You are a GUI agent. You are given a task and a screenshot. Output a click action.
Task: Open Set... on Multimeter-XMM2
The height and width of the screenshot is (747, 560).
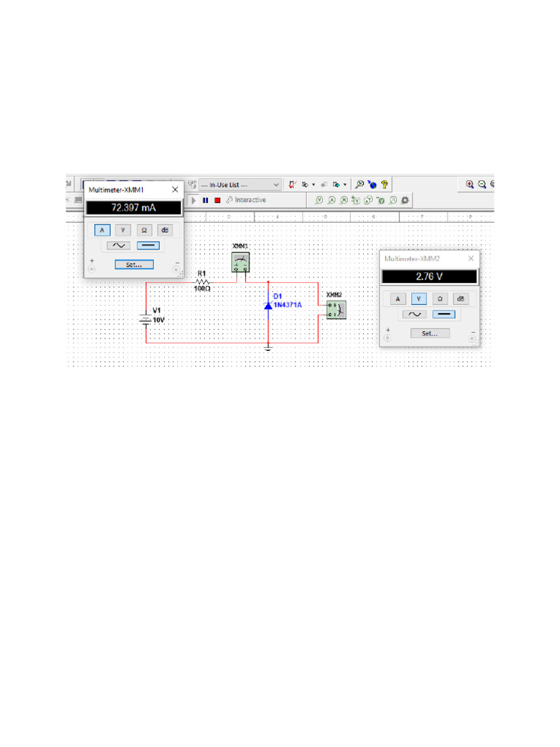click(x=429, y=333)
